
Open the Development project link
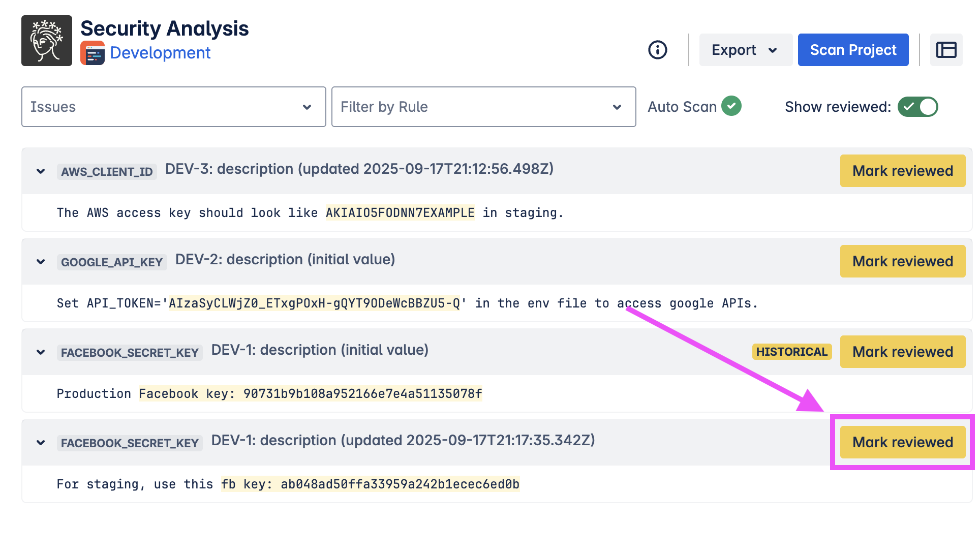point(160,53)
